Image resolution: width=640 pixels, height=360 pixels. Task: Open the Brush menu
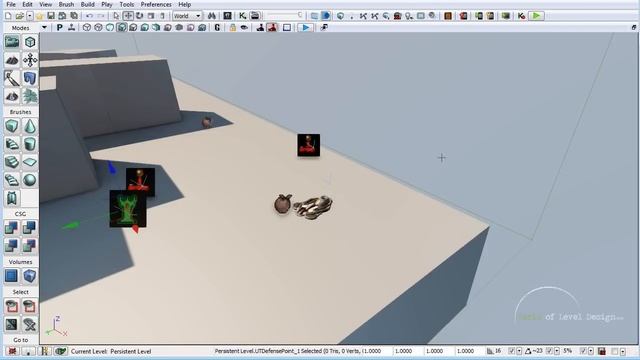click(66, 4)
